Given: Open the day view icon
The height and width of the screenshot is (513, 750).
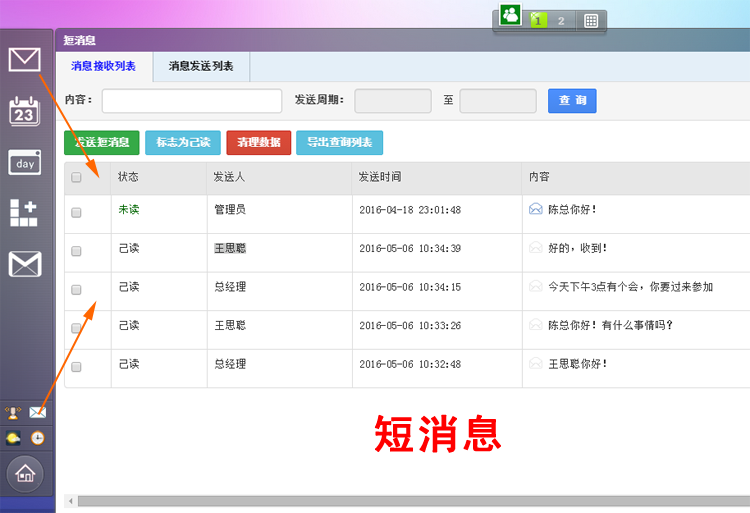Looking at the screenshot, I should click(24, 163).
